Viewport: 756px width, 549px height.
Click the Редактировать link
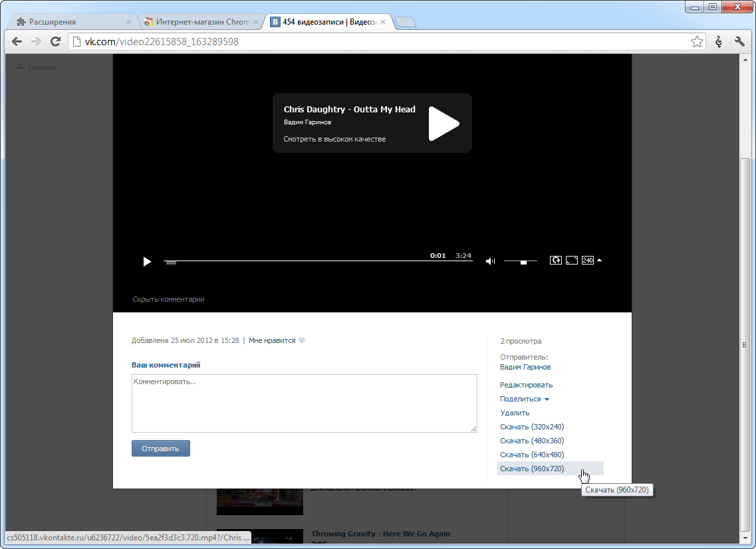526,385
